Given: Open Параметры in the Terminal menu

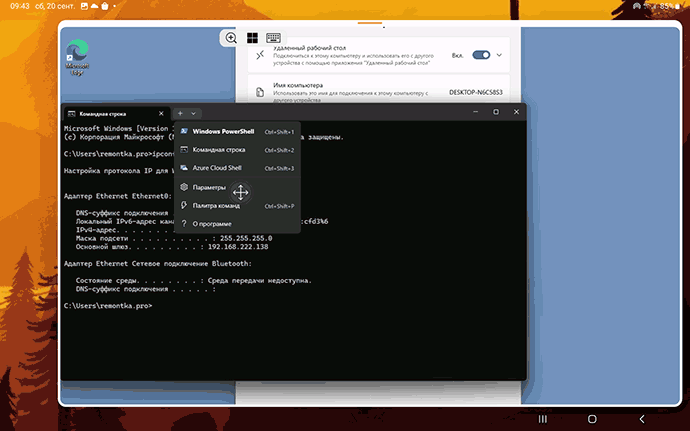Looking at the screenshot, I should 209,188.
